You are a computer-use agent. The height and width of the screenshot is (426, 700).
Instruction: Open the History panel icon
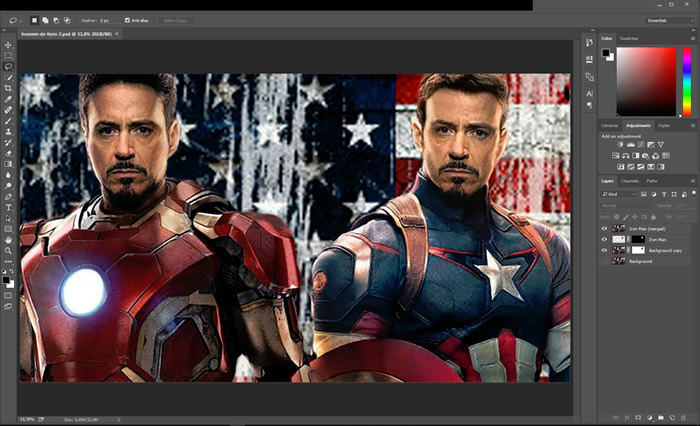pos(589,42)
